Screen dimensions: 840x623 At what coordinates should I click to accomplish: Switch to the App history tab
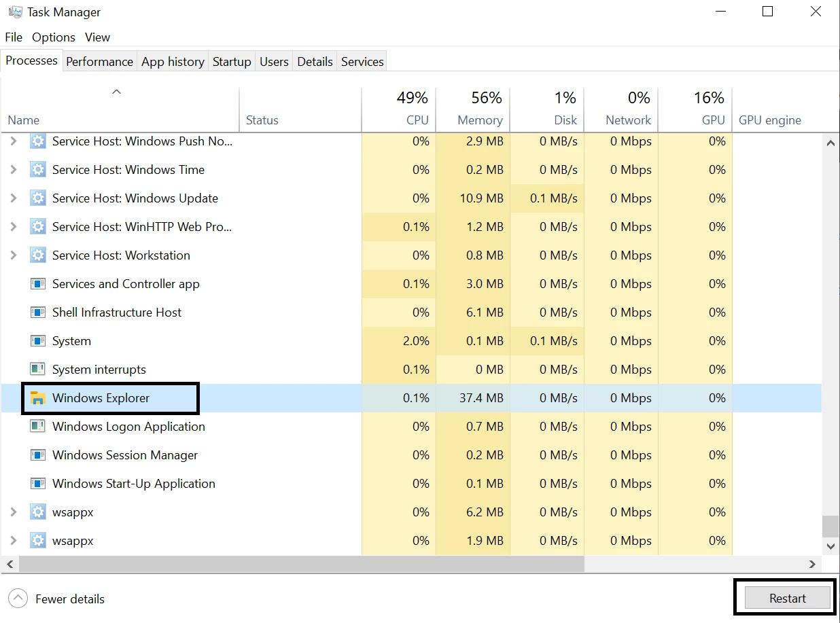point(173,62)
